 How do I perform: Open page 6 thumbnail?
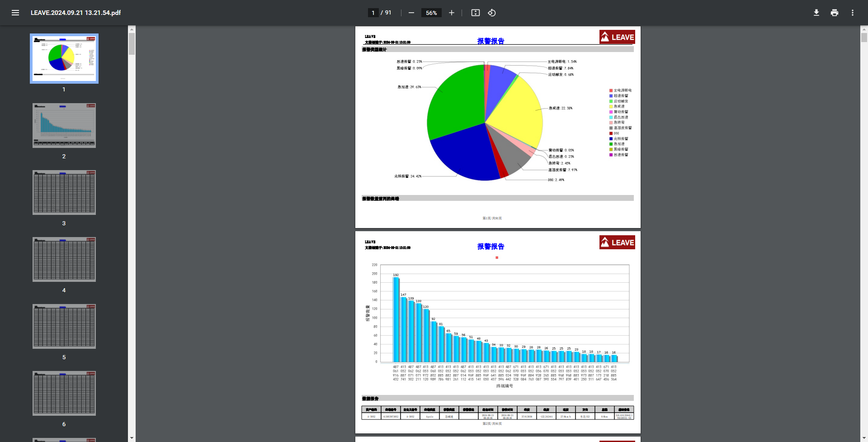click(64, 393)
